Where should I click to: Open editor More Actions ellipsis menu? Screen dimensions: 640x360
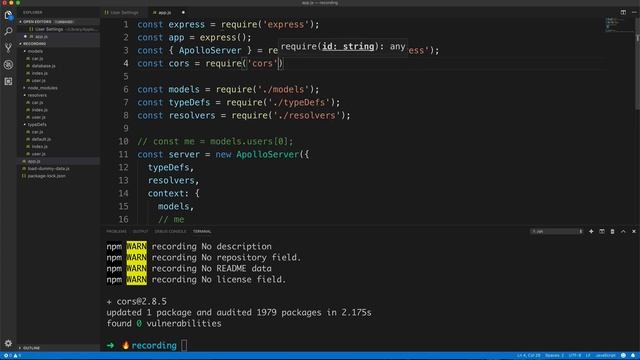(x=634, y=12)
